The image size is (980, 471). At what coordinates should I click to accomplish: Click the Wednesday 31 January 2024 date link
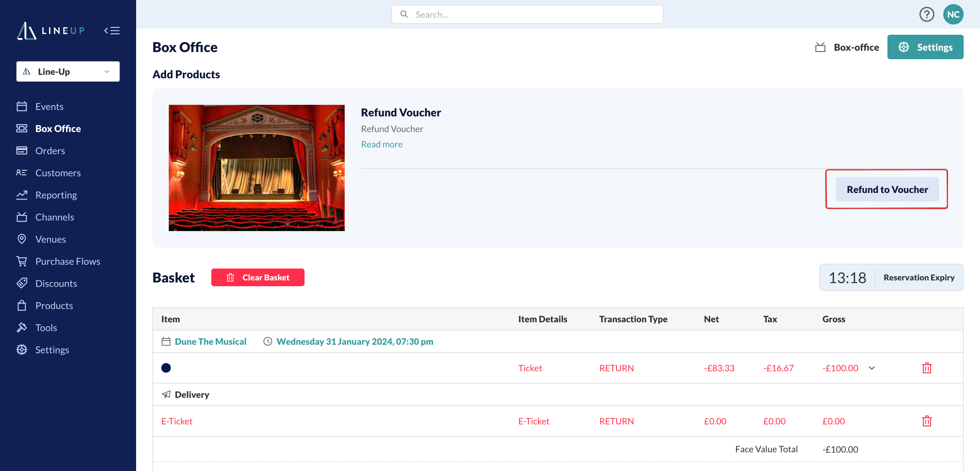[x=355, y=341]
